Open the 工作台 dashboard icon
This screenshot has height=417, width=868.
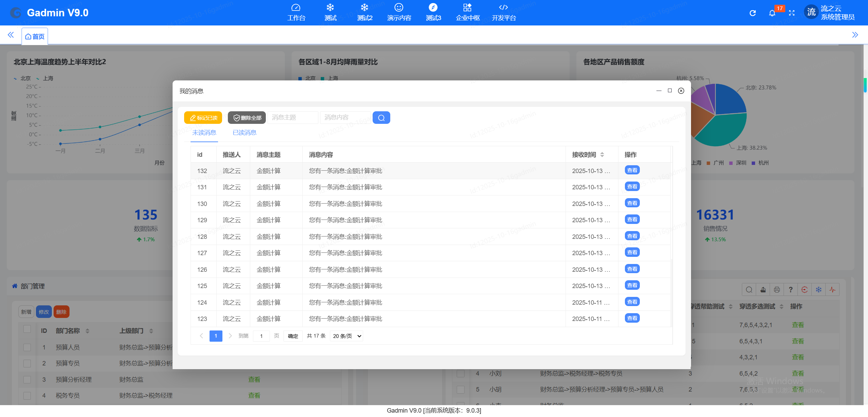(x=296, y=7)
